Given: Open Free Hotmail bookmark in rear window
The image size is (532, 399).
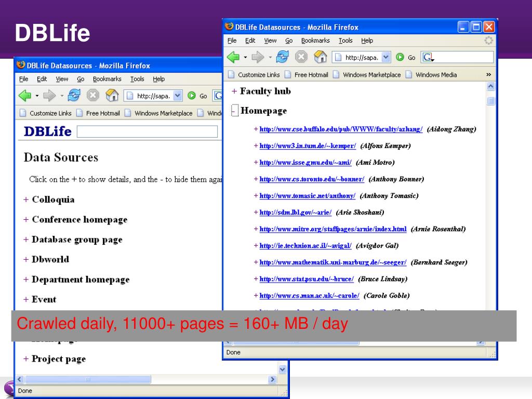Looking at the screenshot, I should click(98, 113).
